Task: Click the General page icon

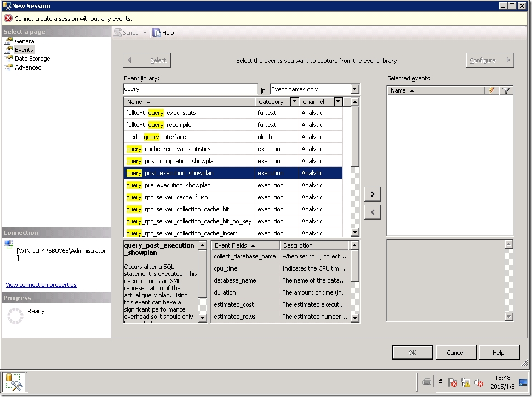Action: coord(8,41)
